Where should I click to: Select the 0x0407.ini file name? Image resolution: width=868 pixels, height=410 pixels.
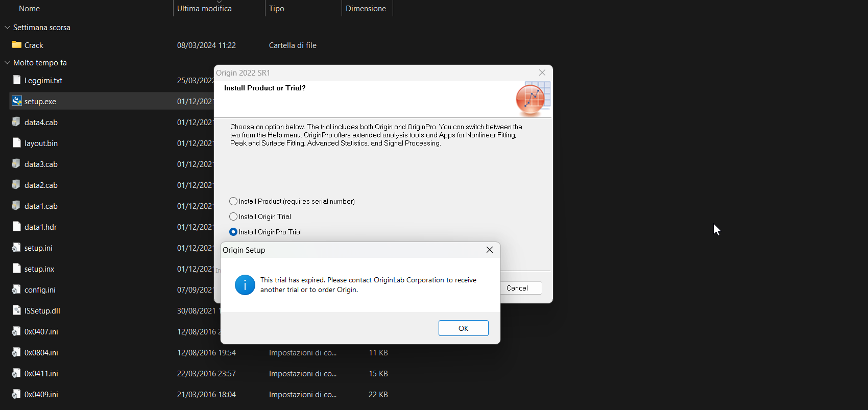41,332
